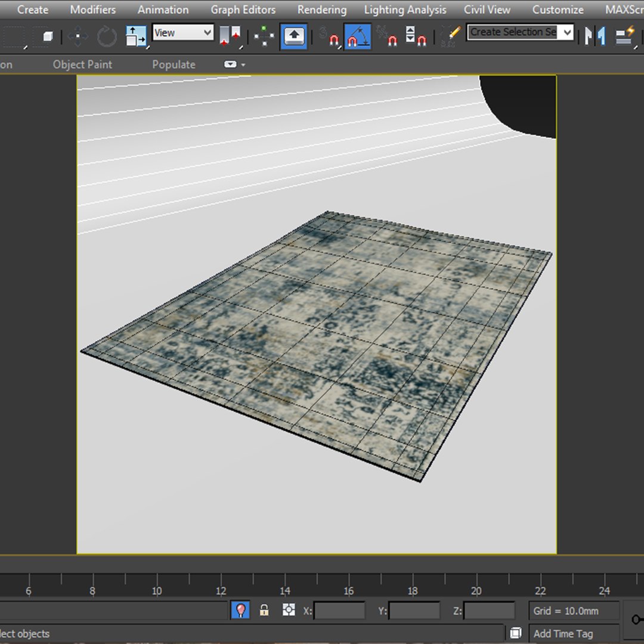The width and height of the screenshot is (644, 644).
Task: Click frame 12 on the timeline
Action: click(x=221, y=590)
